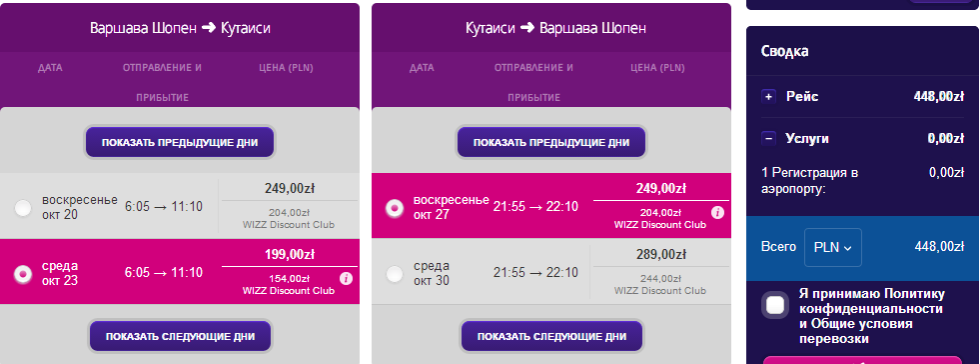Click the Варшава Шопен → Кутаиси header
The height and width of the screenshot is (364, 980).
[180, 28]
